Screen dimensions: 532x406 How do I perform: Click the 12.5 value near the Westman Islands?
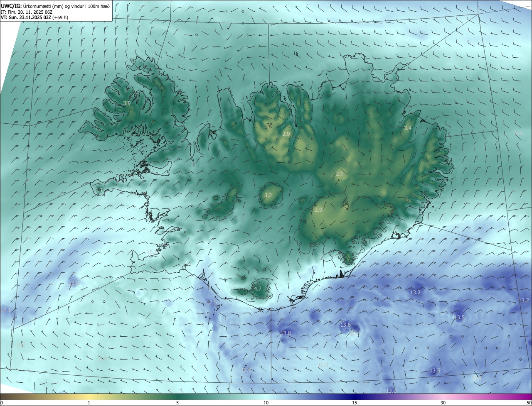tap(212, 303)
